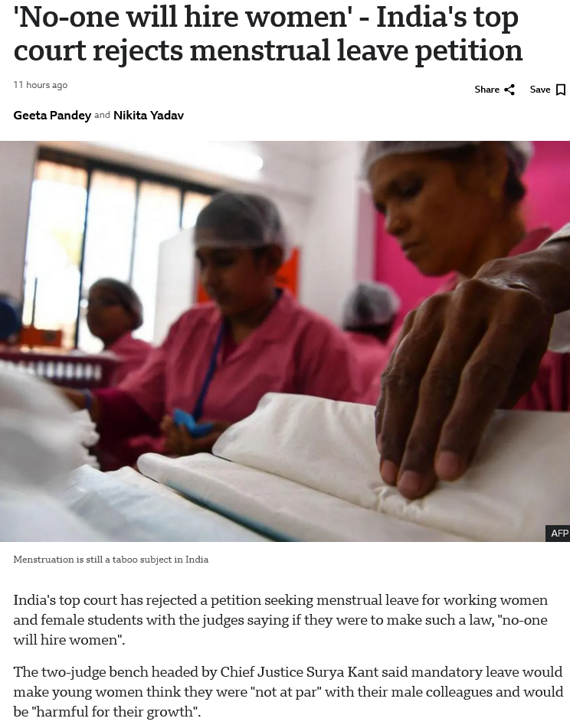Click the AFP photo credit badge
Image resolution: width=570 pixels, height=728 pixels.
tap(559, 534)
